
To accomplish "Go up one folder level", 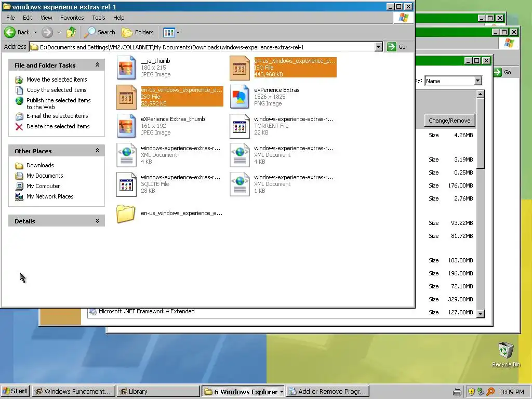I will pos(71,32).
